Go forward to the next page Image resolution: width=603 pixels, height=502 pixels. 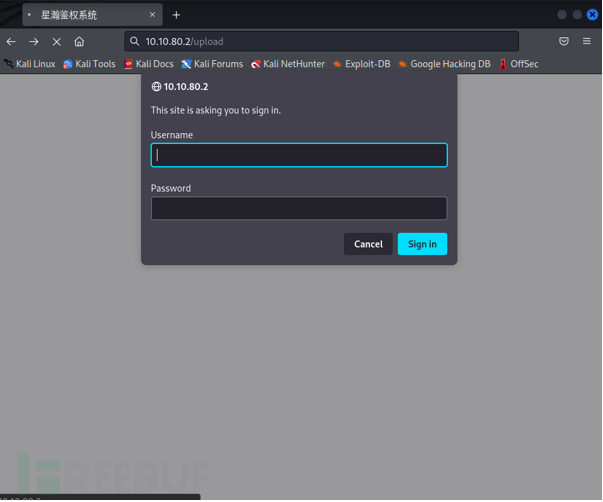[x=34, y=42]
